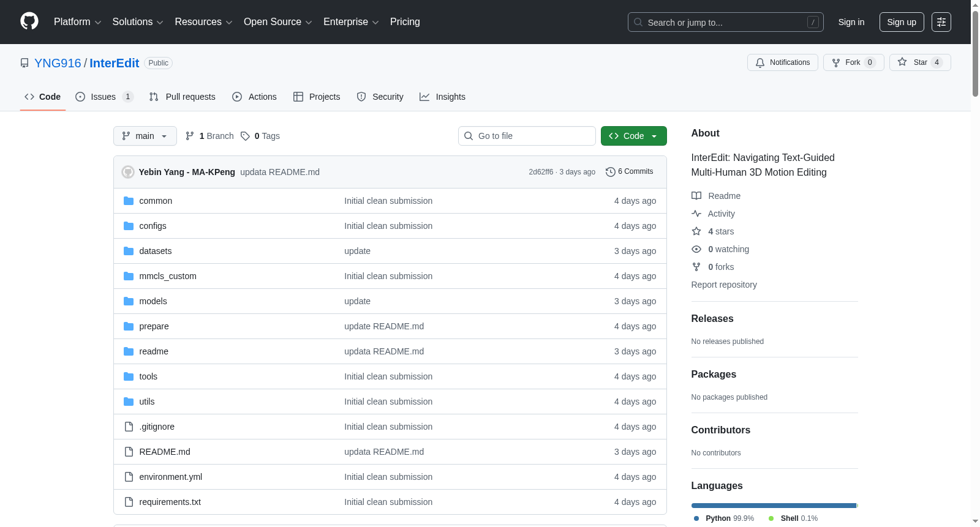Click updata README.md latest commit message
Viewport: 980px width, 527px height.
point(280,172)
